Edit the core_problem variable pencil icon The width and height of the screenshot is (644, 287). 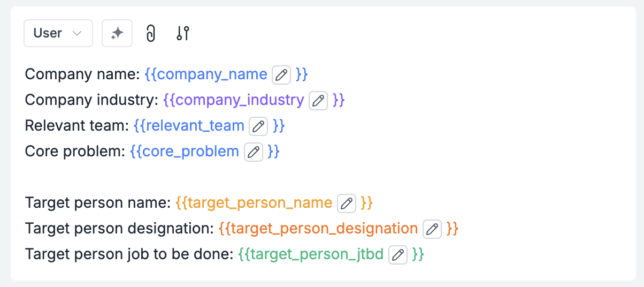tap(254, 152)
